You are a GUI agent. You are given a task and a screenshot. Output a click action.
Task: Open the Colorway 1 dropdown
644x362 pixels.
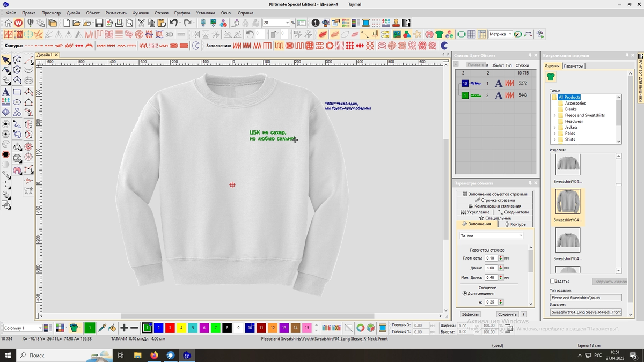40,328
